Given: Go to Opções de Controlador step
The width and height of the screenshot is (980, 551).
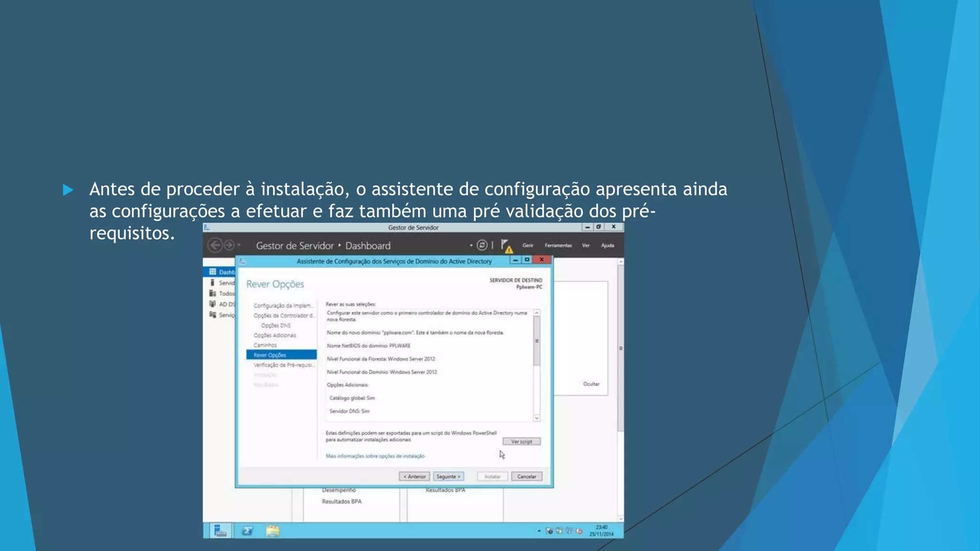Looking at the screenshot, I should 284,316.
